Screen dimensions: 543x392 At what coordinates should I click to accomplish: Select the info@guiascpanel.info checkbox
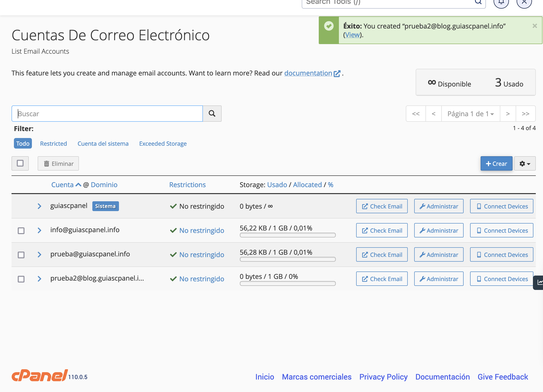coord(21,231)
